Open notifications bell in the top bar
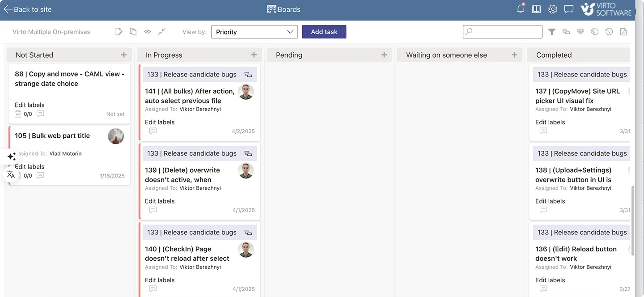The width and height of the screenshot is (644, 297). [520, 8]
